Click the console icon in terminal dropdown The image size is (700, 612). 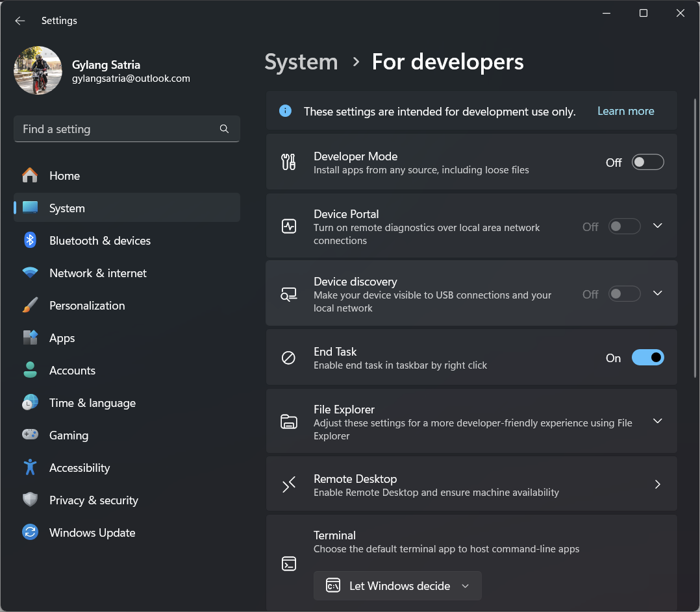click(x=333, y=585)
